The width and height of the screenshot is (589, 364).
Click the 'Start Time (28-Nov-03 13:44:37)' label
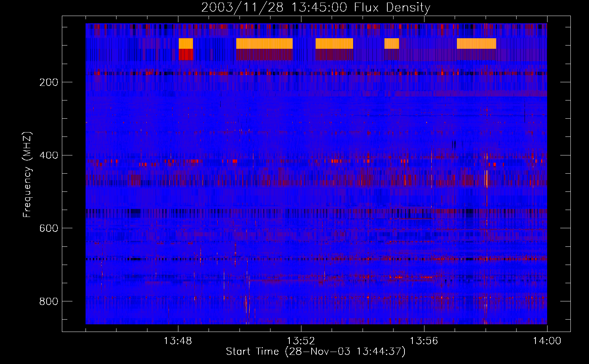(316, 352)
